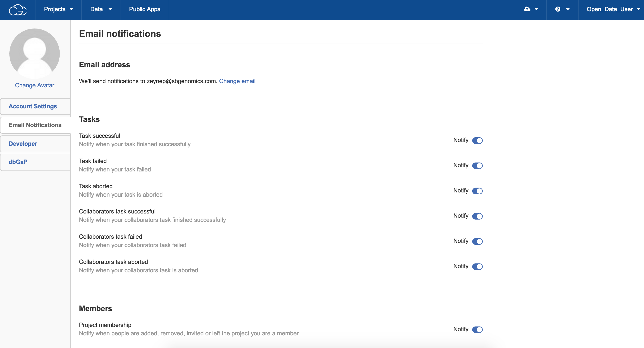Expand the Data dropdown menu
The width and height of the screenshot is (644, 348).
pyautogui.click(x=101, y=9)
